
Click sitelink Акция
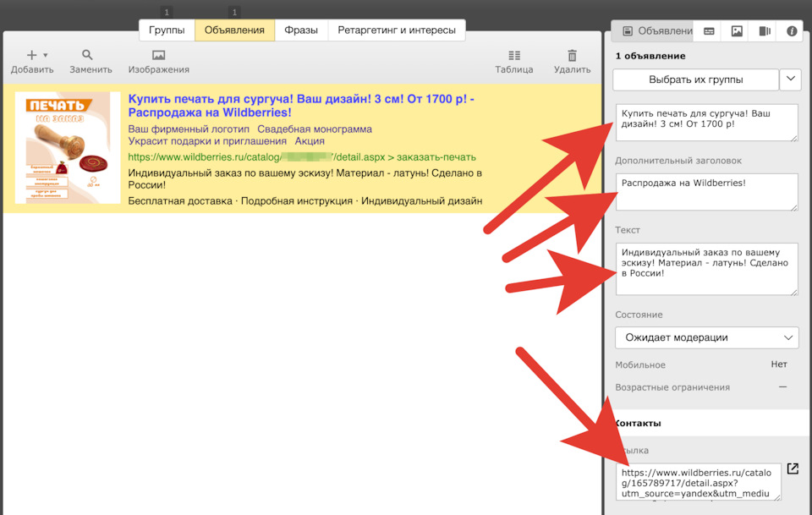(x=310, y=140)
